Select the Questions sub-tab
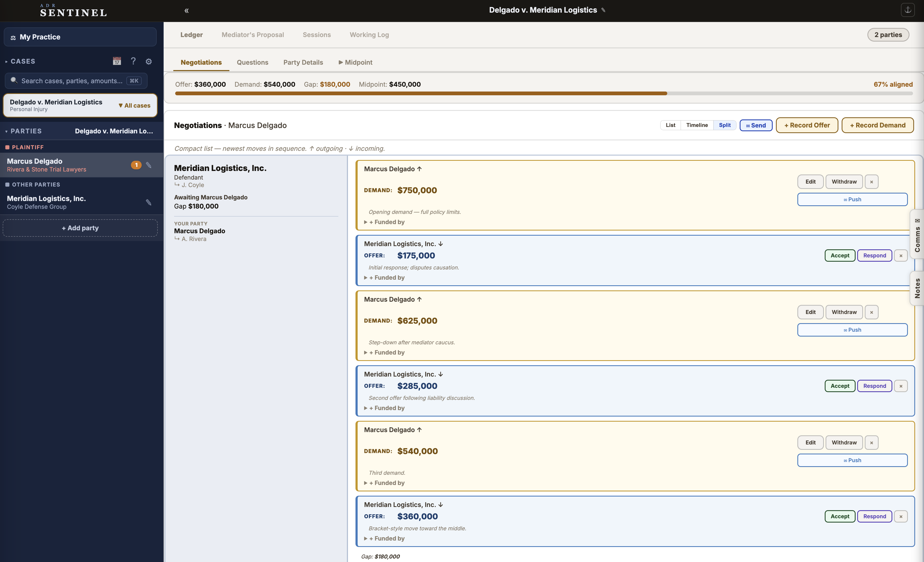 [x=252, y=62]
